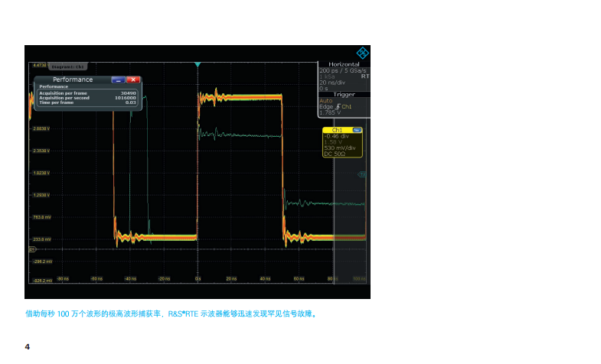Click the 2.8838 V vertical axis label
601x364 pixels.
[41, 128]
